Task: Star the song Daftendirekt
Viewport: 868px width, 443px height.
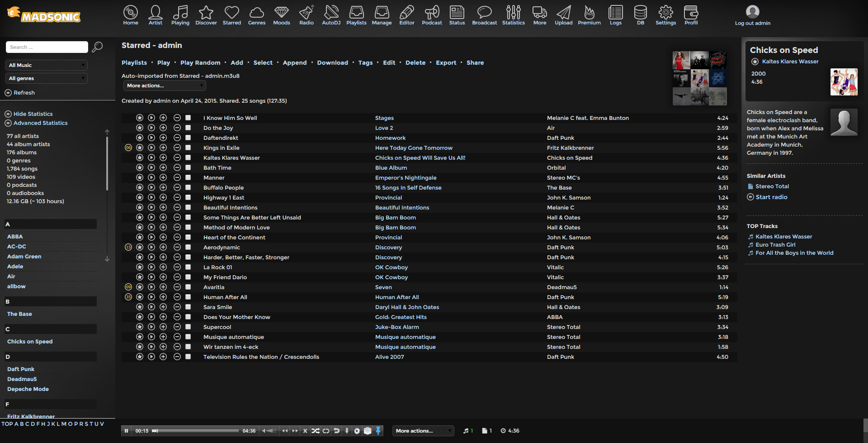Action: (140, 138)
